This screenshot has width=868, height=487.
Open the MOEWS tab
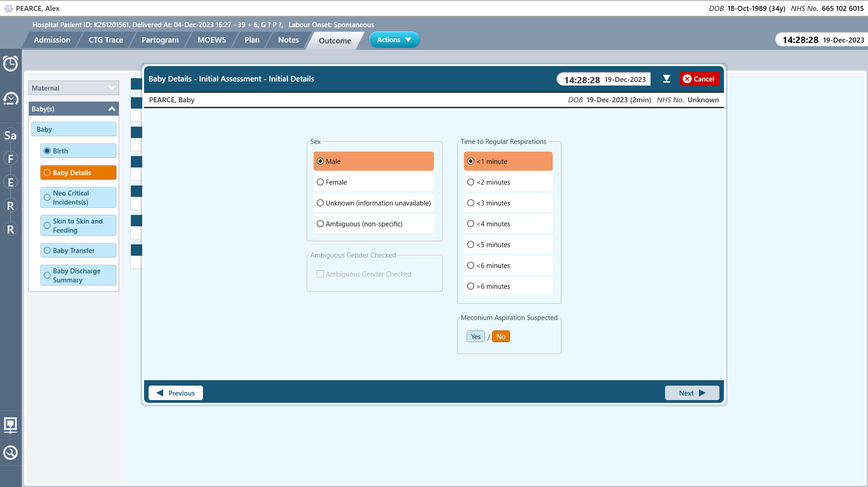(212, 40)
